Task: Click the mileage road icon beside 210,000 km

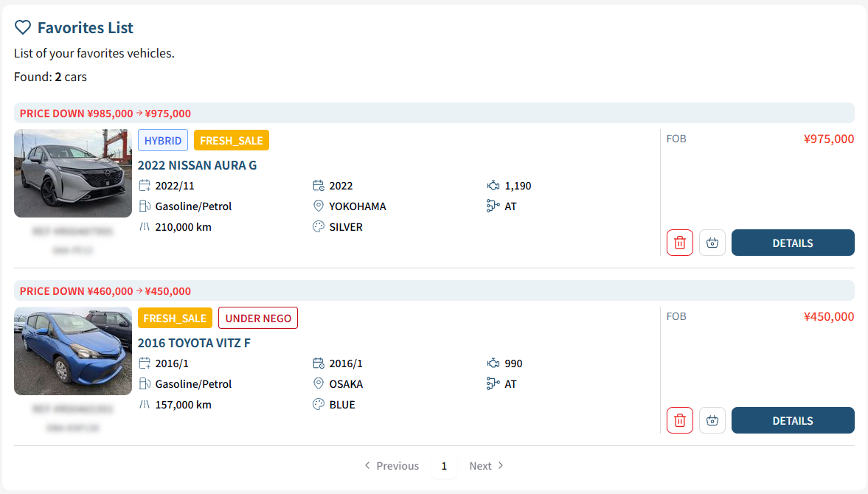Action: pos(145,226)
